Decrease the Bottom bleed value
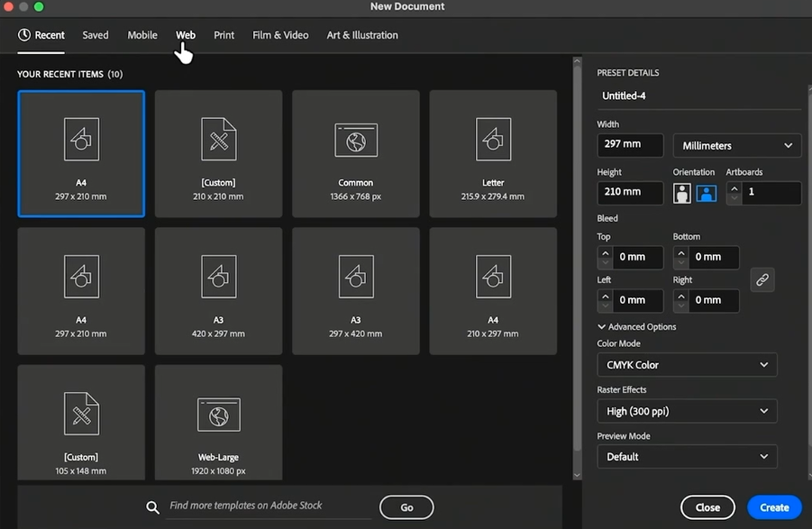812x529 pixels. point(681,262)
